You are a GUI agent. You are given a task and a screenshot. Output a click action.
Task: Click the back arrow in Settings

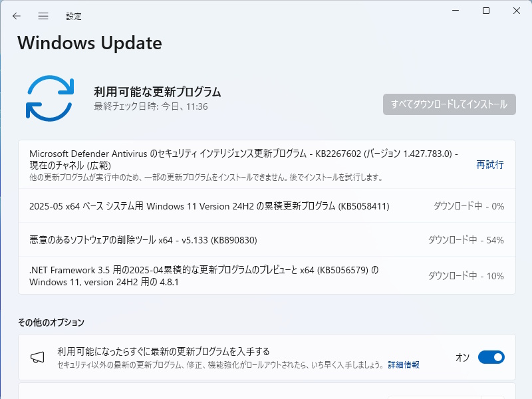(16, 16)
